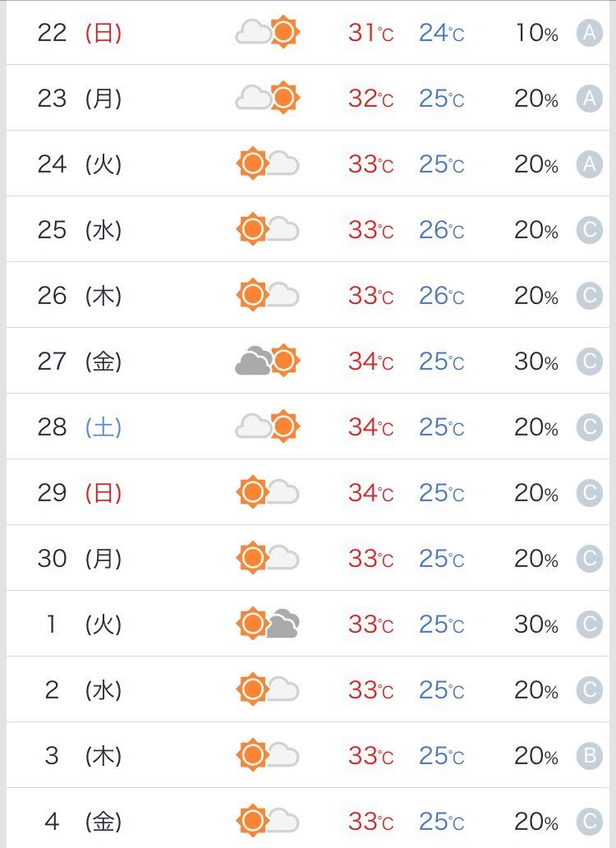Image resolution: width=616 pixels, height=848 pixels.
Task: Click the reliability B badge on day 3
Action: click(589, 755)
